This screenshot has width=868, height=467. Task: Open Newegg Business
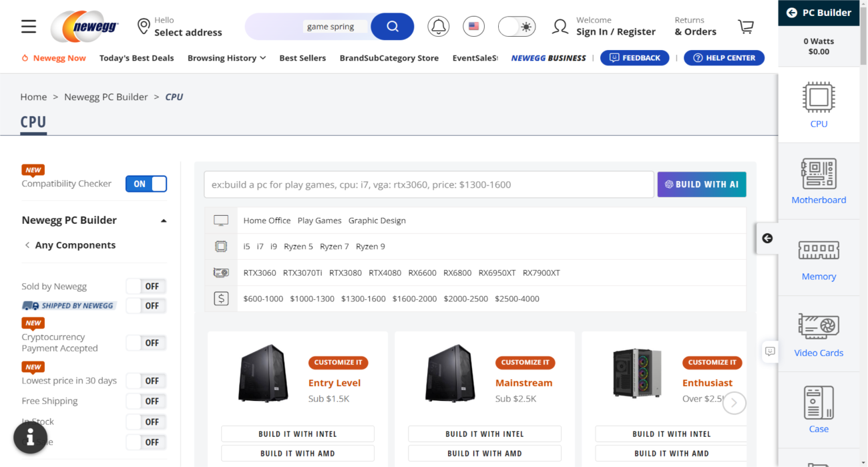pos(548,58)
